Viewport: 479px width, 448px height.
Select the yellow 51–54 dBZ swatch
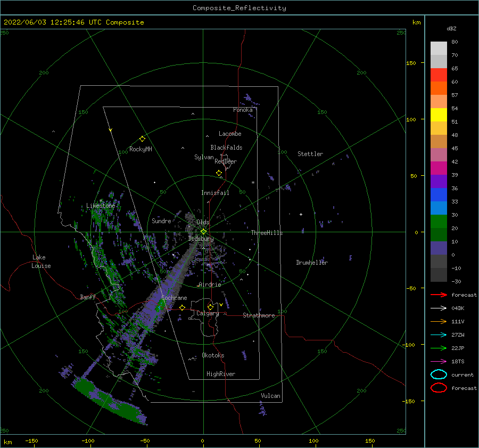click(439, 115)
